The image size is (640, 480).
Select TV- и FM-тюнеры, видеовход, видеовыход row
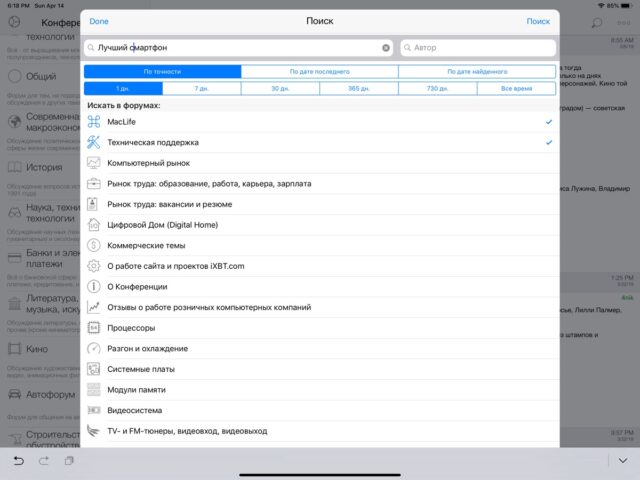coord(320,431)
